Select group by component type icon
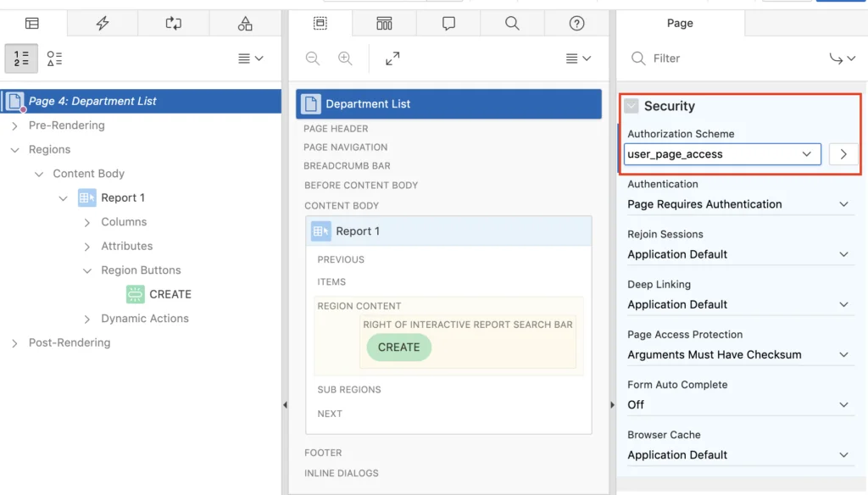 [54, 58]
